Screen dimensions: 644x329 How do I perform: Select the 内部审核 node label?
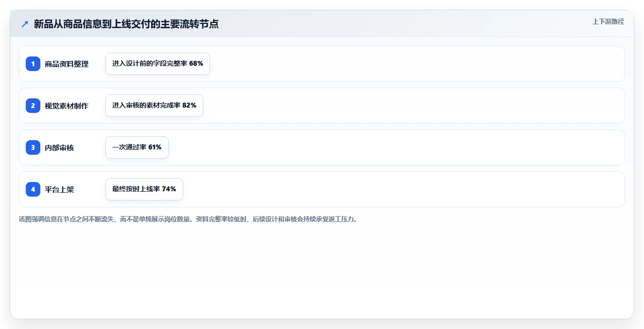pos(59,147)
